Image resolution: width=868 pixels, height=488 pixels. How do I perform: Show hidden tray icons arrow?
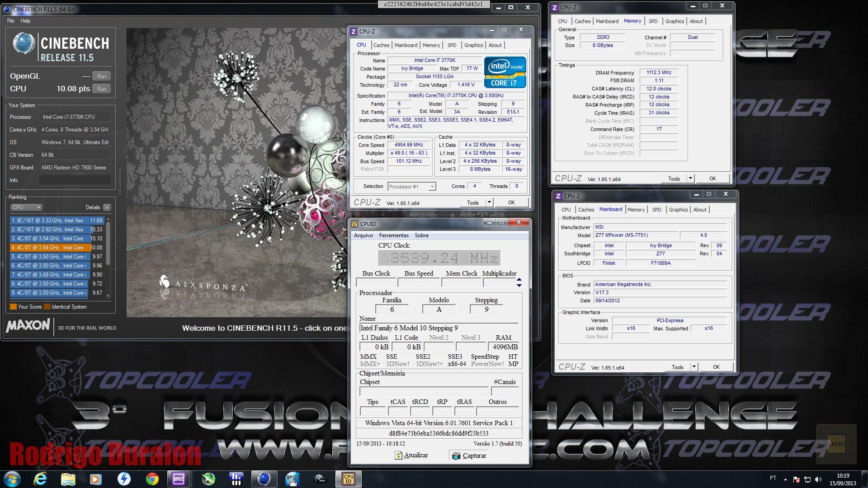click(x=785, y=479)
